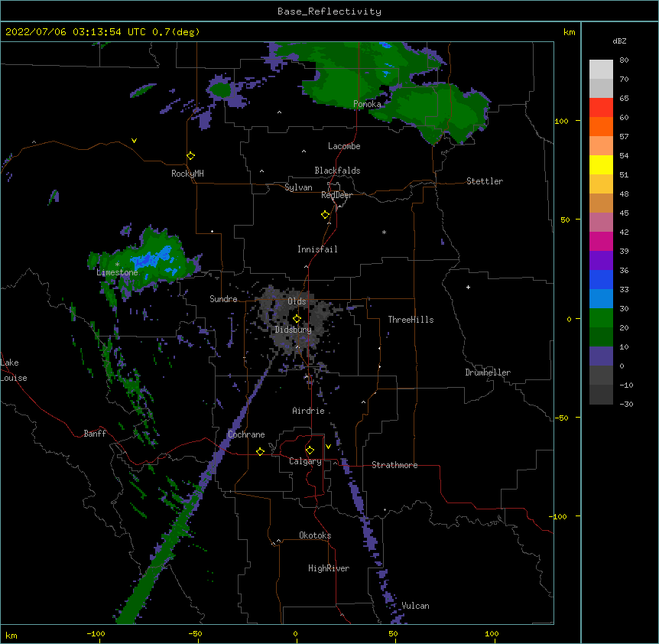Click the yellow v marker northwest of RockyMH

[134, 141]
